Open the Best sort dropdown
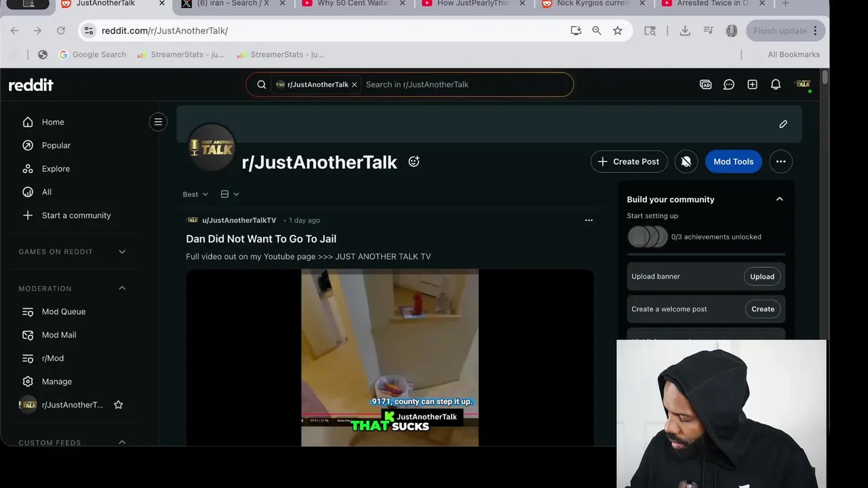868x488 pixels. (x=195, y=194)
